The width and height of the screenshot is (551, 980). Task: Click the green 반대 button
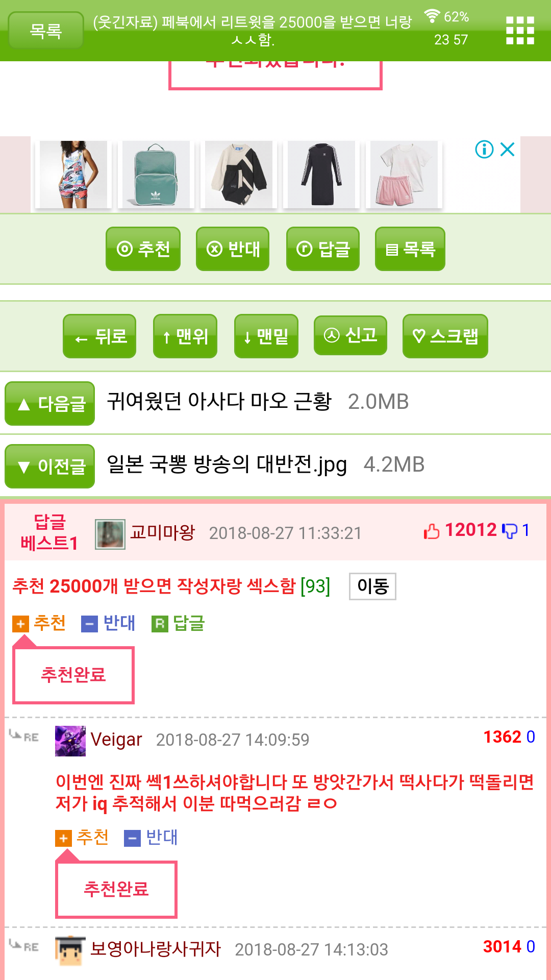point(233,249)
